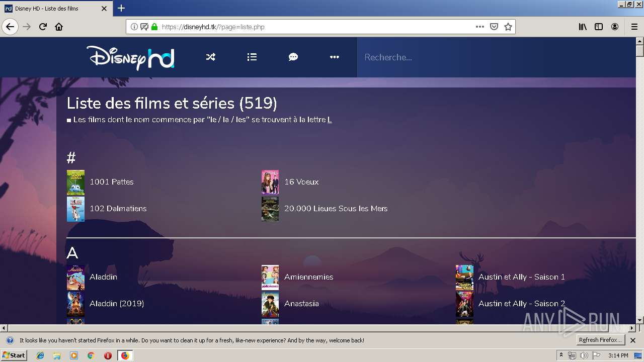Click the Refresh Firefox button

tap(600, 340)
